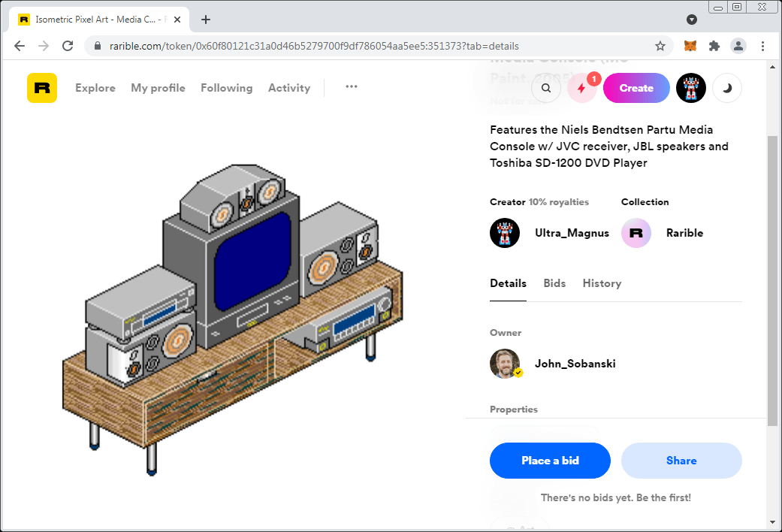Open the Chrome profile icon
782x532 pixels.
(738, 46)
